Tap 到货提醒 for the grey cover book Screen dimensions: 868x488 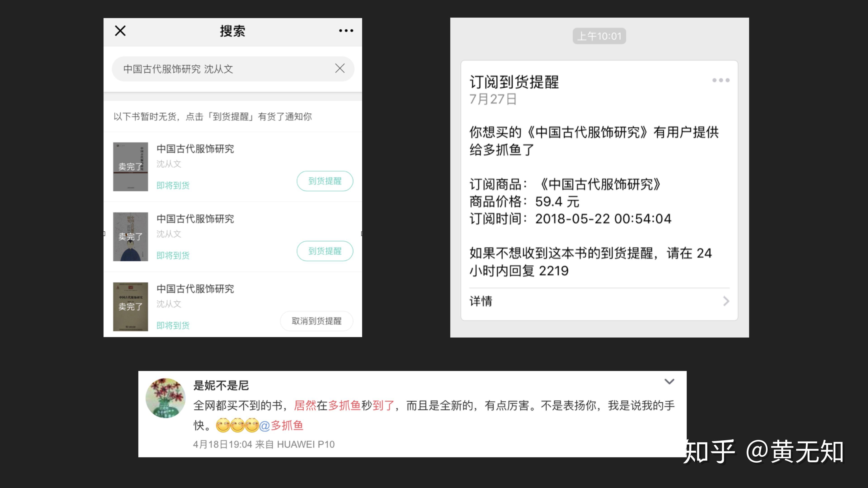(x=325, y=181)
